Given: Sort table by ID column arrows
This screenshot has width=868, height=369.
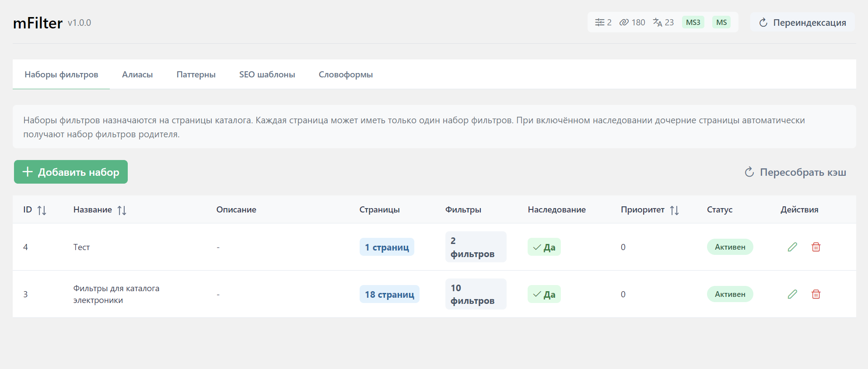Looking at the screenshot, I should 42,210.
